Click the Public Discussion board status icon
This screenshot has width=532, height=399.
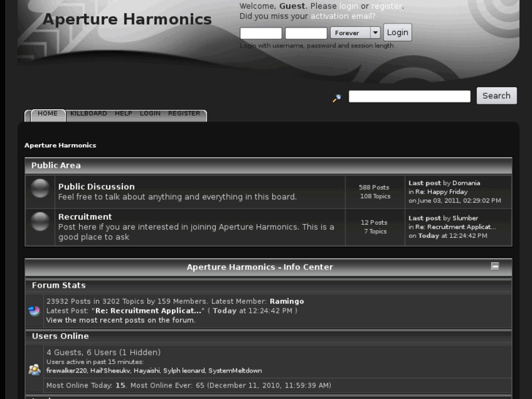pos(40,188)
